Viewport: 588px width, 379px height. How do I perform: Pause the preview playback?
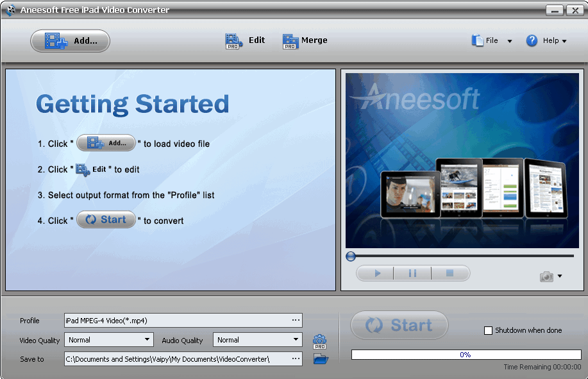[x=412, y=273]
